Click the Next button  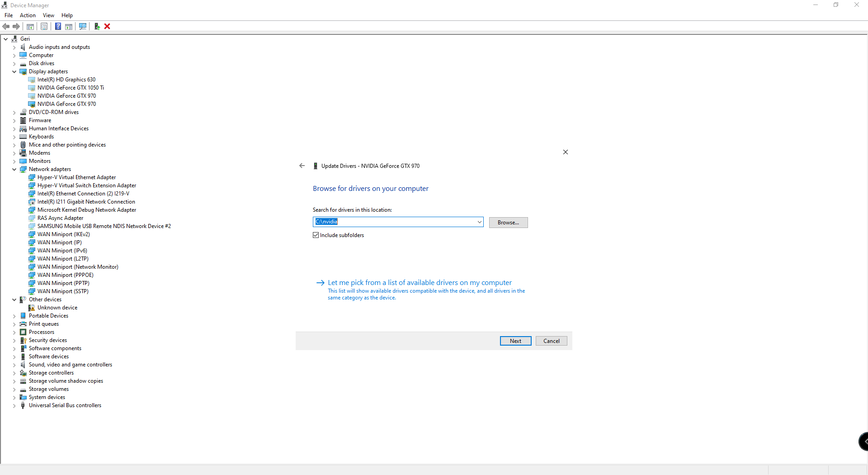pos(515,341)
